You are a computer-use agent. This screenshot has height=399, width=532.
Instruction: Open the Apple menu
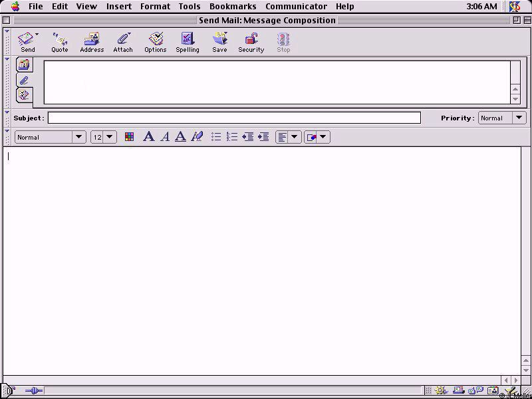click(15, 7)
